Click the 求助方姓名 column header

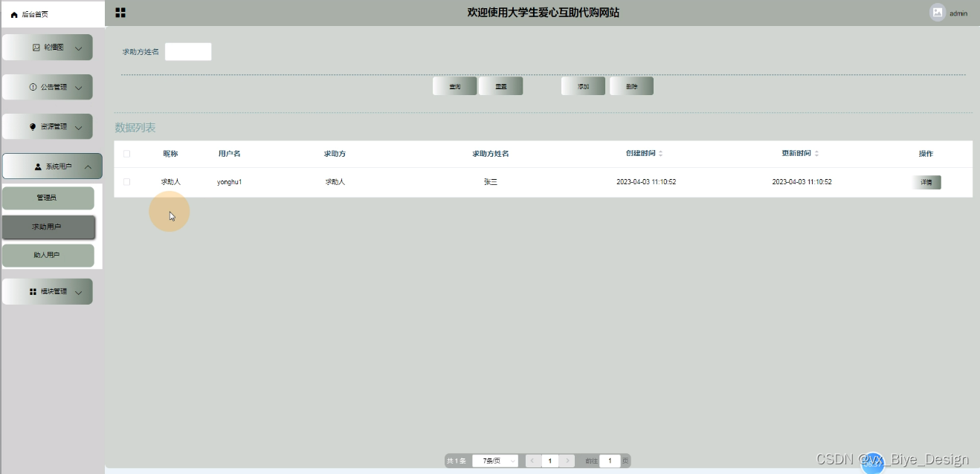tap(490, 154)
